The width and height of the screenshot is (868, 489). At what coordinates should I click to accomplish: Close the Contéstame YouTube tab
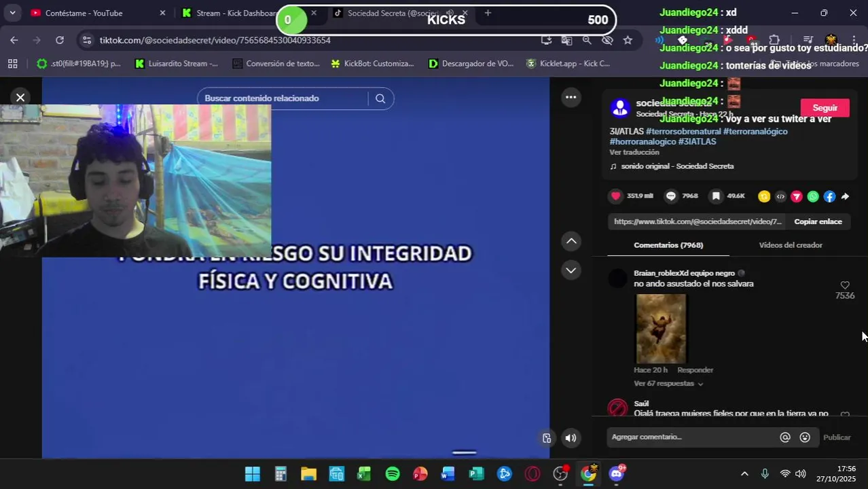click(x=162, y=13)
